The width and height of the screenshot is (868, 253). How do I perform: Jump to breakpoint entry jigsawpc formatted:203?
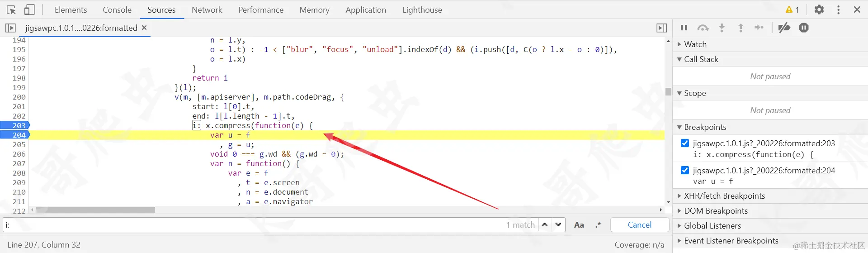pos(764,143)
